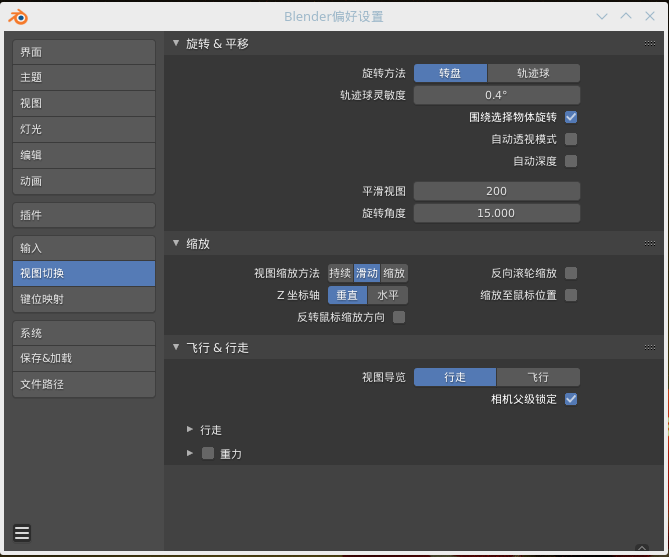Select 转盘 rotation method
Image resolution: width=669 pixels, height=557 pixels.
click(x=450, y=73)
